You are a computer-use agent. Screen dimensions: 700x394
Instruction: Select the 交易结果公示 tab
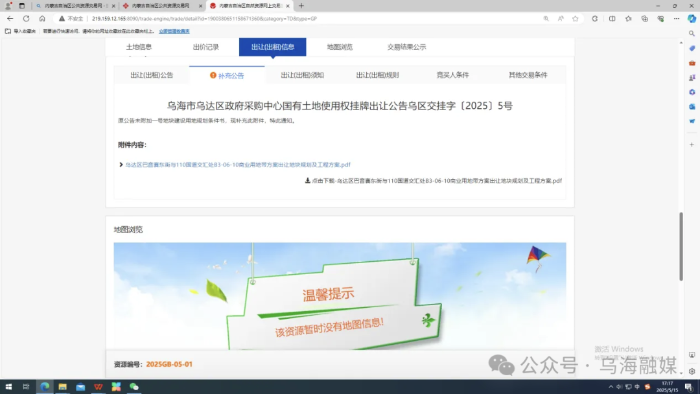point(407,47)
